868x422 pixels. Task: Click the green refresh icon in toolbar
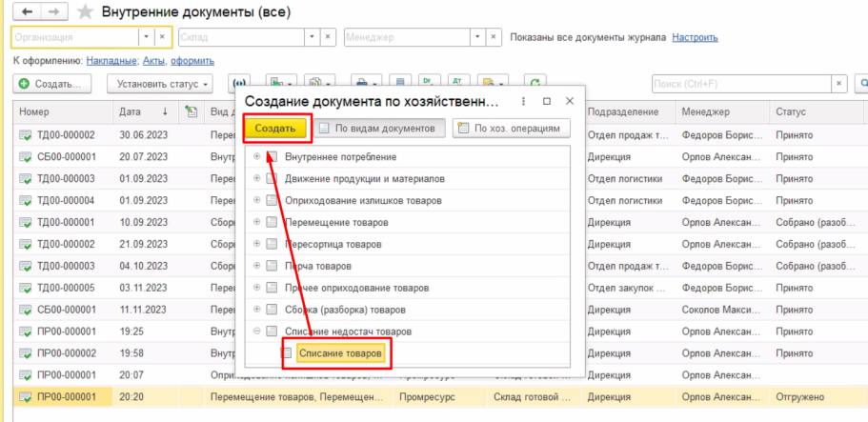tap(536, 84)
